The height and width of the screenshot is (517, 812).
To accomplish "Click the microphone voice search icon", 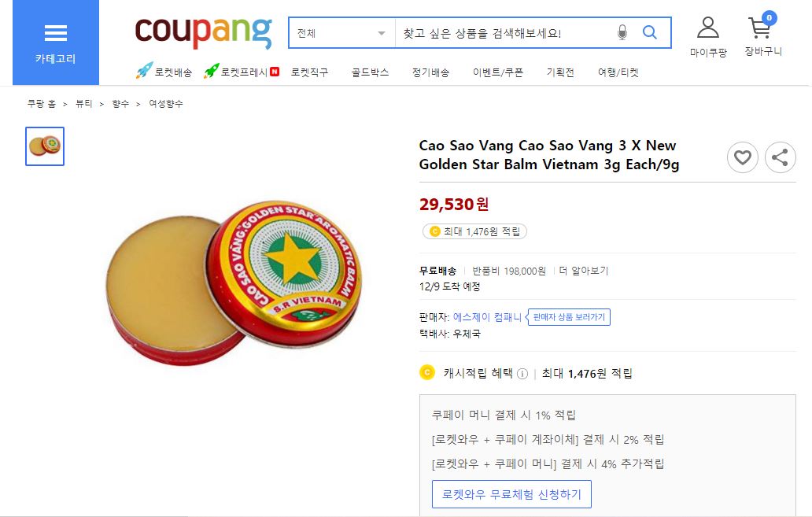I will (x=622, y=32).
